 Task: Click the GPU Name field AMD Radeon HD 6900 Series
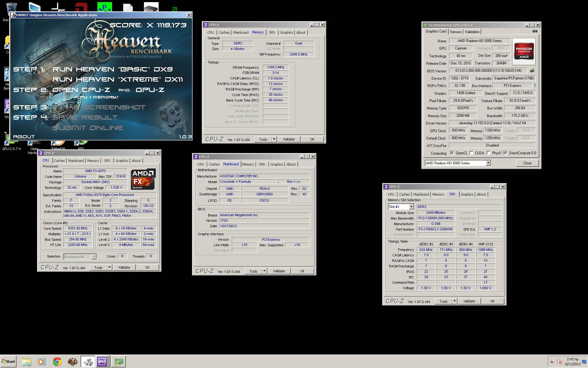pos(479,41)
